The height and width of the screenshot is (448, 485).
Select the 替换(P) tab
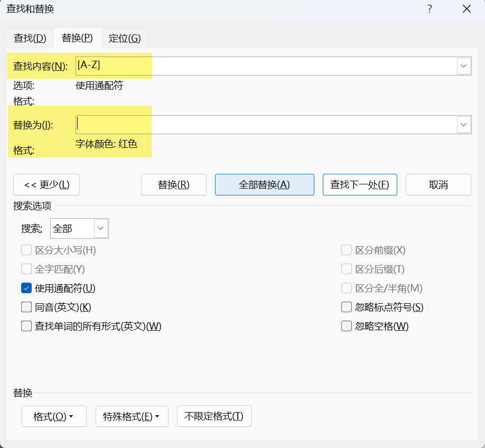click(77, 38)
